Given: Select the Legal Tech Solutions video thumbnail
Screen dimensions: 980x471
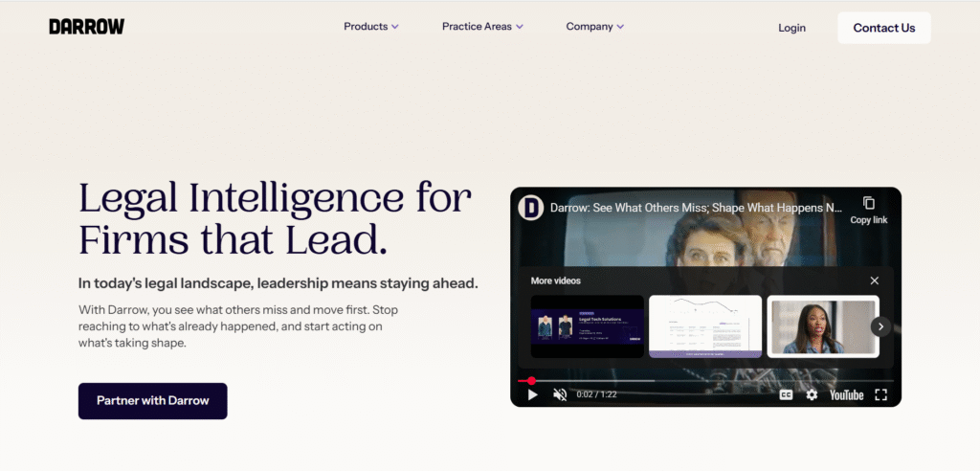Looking at the screenshot, I should (587, 326).
